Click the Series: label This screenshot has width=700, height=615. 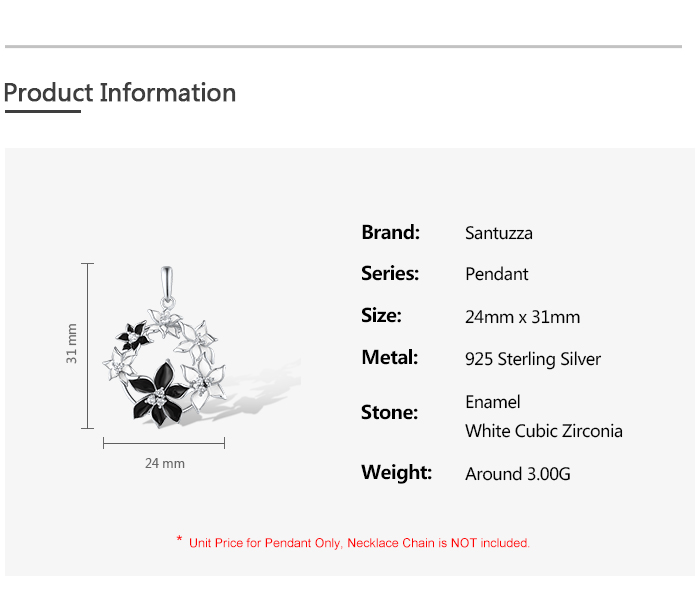point(390,273)
